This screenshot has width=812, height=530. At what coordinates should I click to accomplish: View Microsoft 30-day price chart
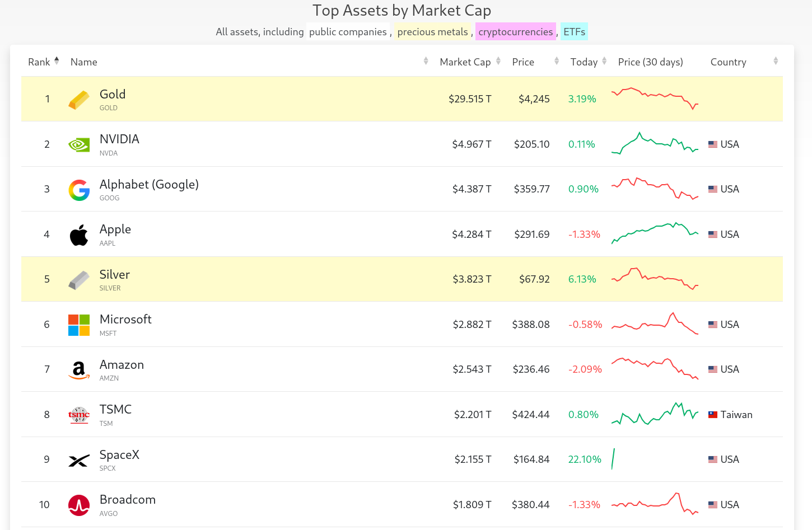[x=655, y=323]
